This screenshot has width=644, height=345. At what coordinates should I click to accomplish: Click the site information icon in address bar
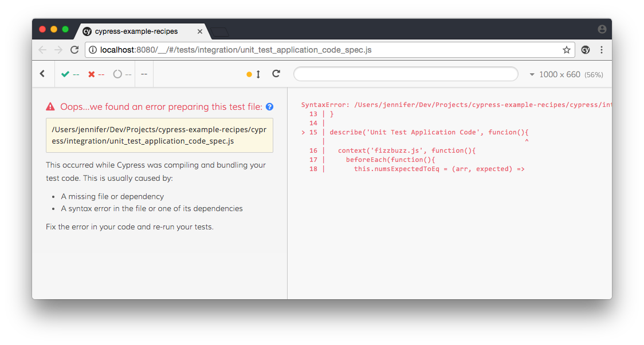93,50
